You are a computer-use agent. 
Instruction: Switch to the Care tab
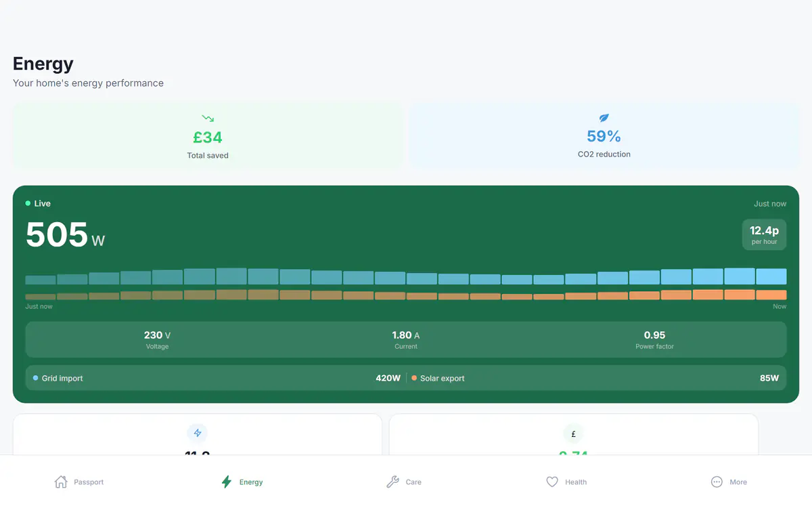[404, 482]
